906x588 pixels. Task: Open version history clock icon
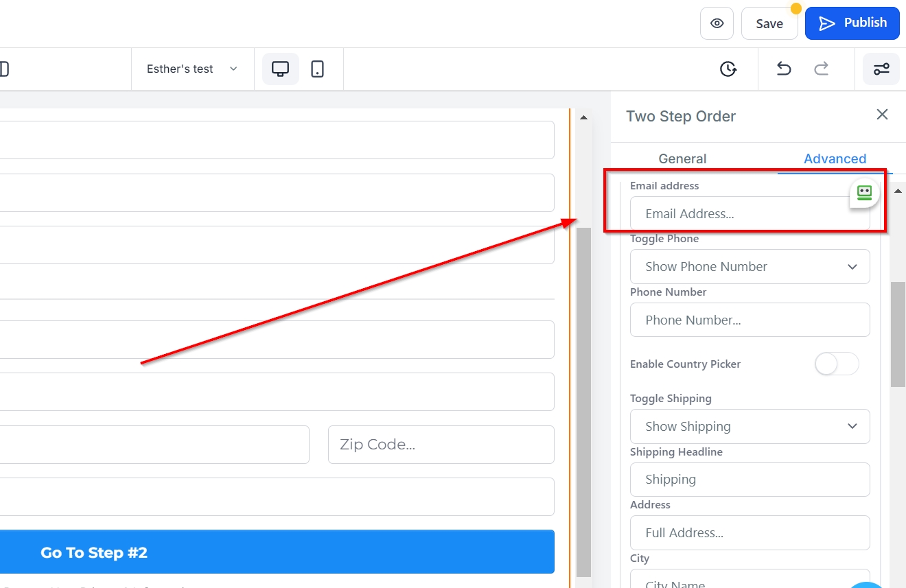[728, 69]
